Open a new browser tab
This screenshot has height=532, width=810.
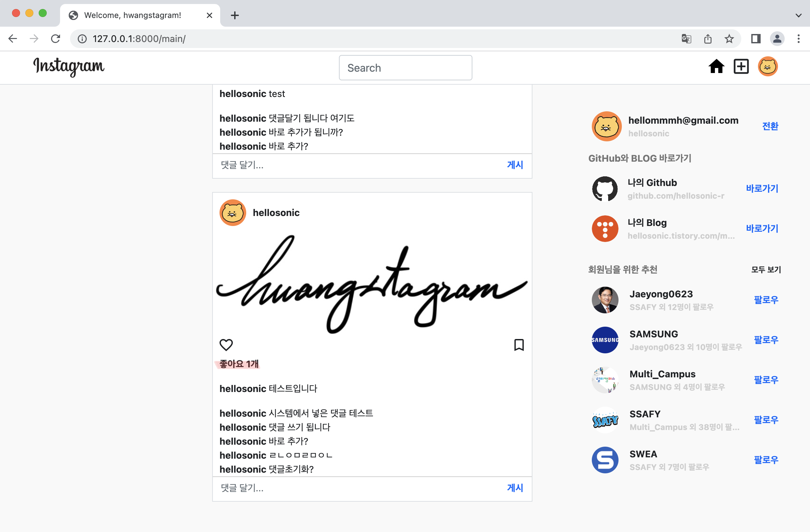pyautogui.click(x=235, y=15)
